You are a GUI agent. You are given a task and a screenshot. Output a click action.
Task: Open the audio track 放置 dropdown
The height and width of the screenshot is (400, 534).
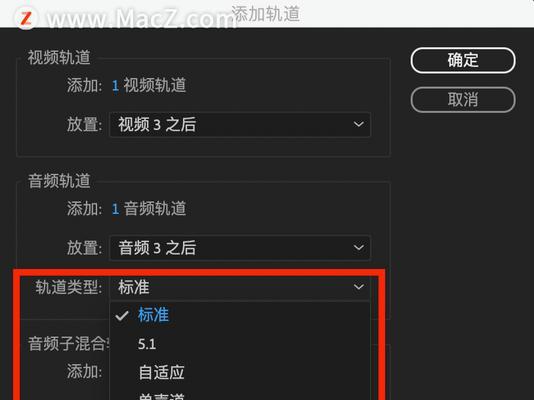pyautogui.click(x=240, y=248)
